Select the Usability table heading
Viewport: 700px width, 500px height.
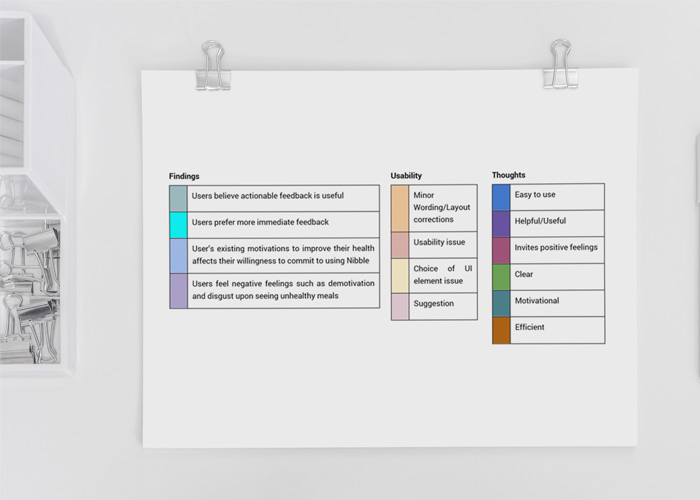[x=406, y=176]
